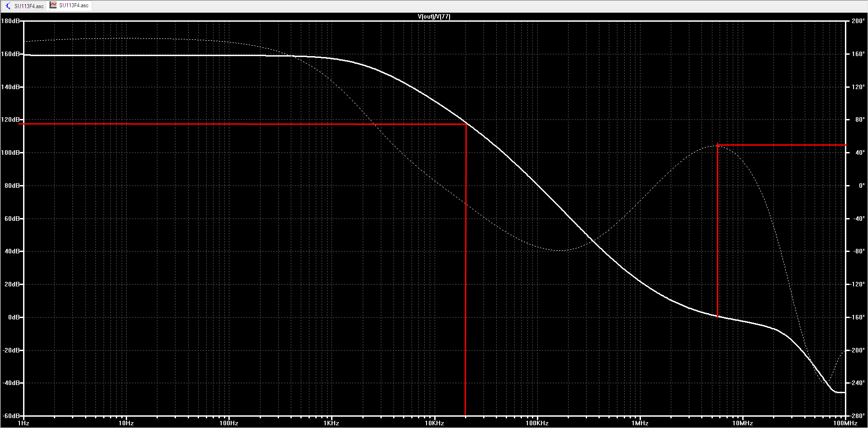
Task: Click the V(out)/V(77) trace label
Action: pyautogui.click(x=434, y=17)
